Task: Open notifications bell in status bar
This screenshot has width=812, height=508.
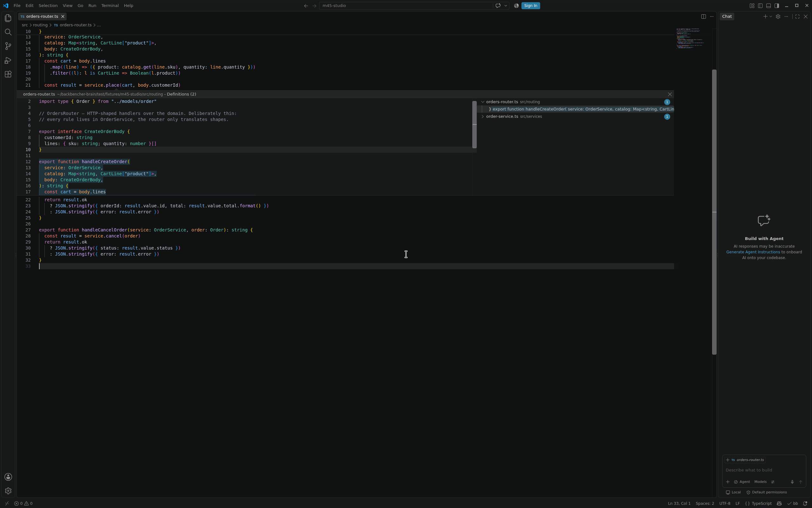Action: tap(805, 503)
